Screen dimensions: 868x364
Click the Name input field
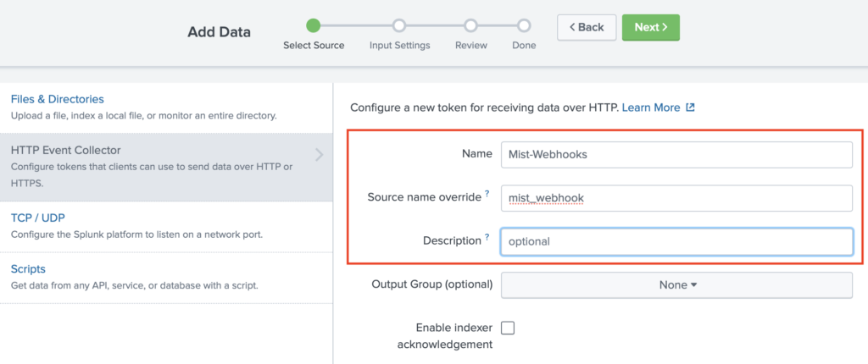point(676,154)
